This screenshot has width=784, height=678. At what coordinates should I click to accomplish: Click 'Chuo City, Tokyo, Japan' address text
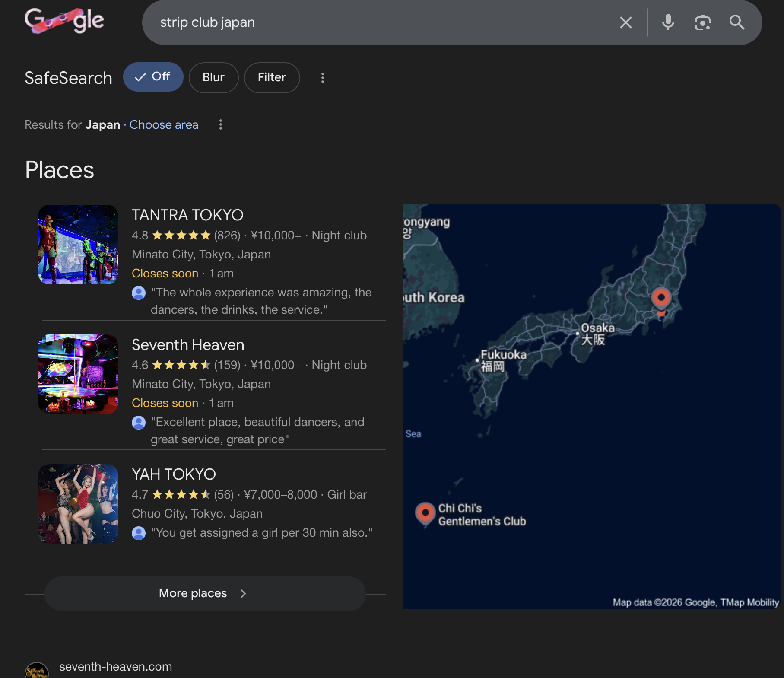pyautogui.click(x=197, y=514)
